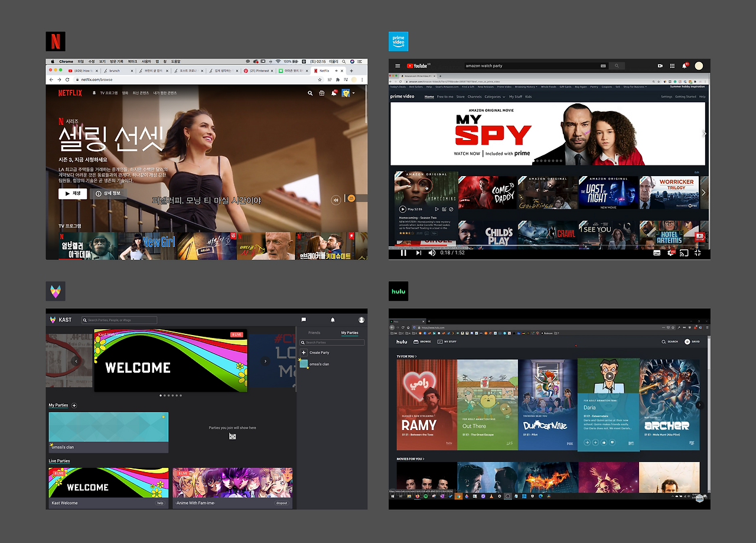
Task: Open 내가 찜한 콘텐츠 in Netflix navigation
Action: 165,93
